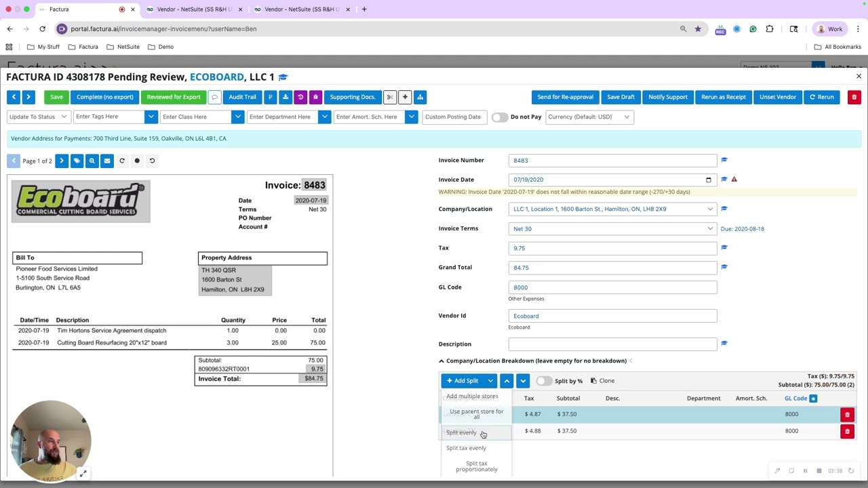868x488 pixels.
Task: Go to previous invoice with left arrow button
Action: 14,97
